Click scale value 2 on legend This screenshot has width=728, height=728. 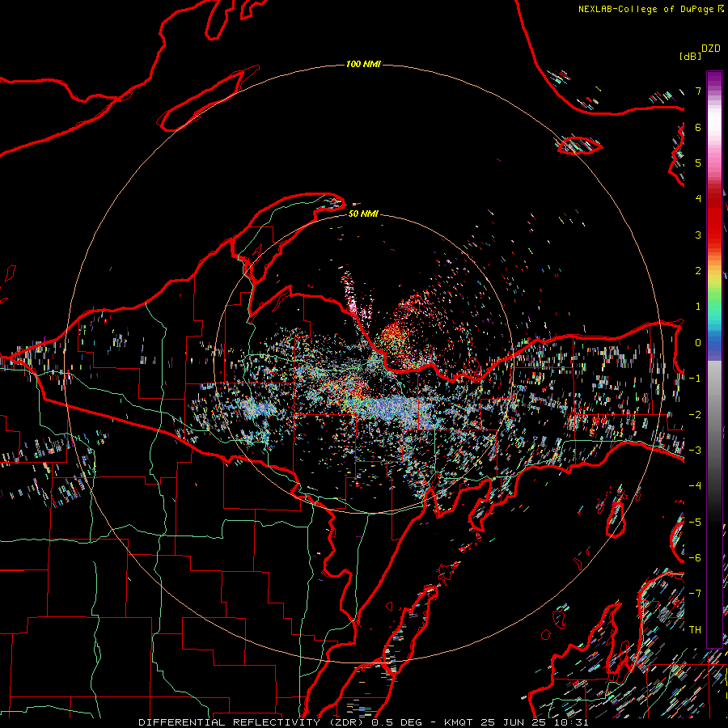point(698,271)
